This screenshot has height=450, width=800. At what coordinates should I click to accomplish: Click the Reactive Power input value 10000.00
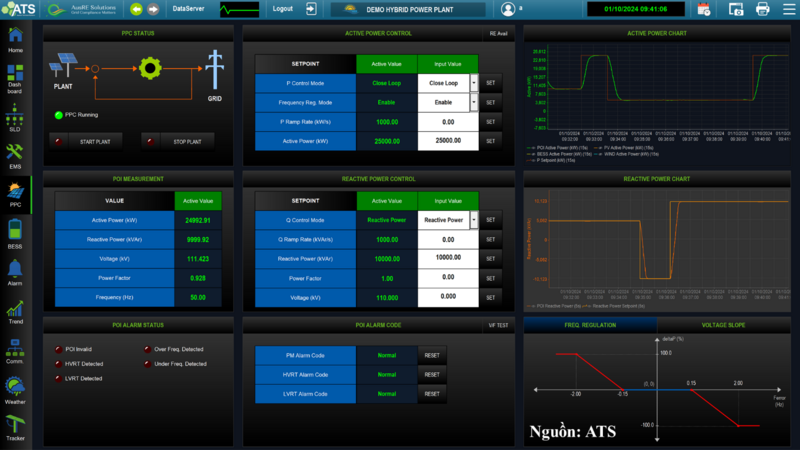(x=448, y=258)
